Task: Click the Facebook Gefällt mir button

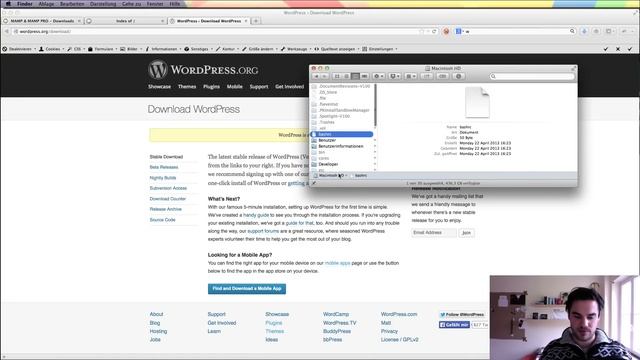Action: [x=454, y=325]
